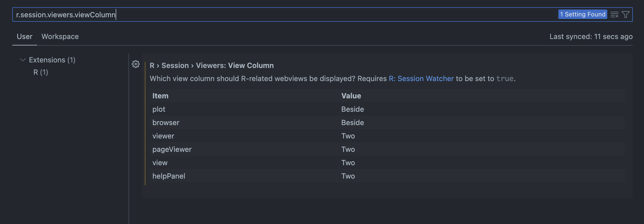Select the browser item row
Viewport: 644px width, 224px height.
pos(387,123)
